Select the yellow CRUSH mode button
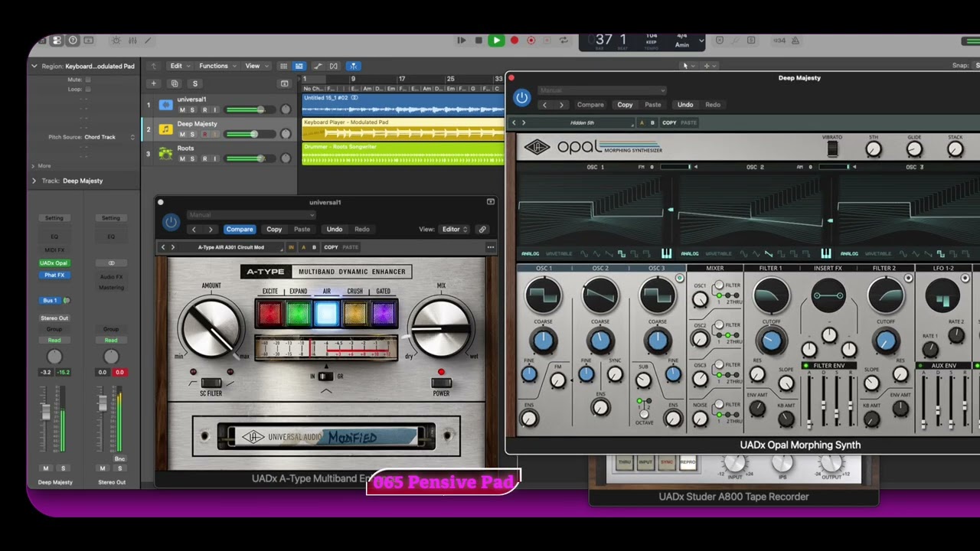Screen dimensions: 980x551 click(x=354, y=313)
